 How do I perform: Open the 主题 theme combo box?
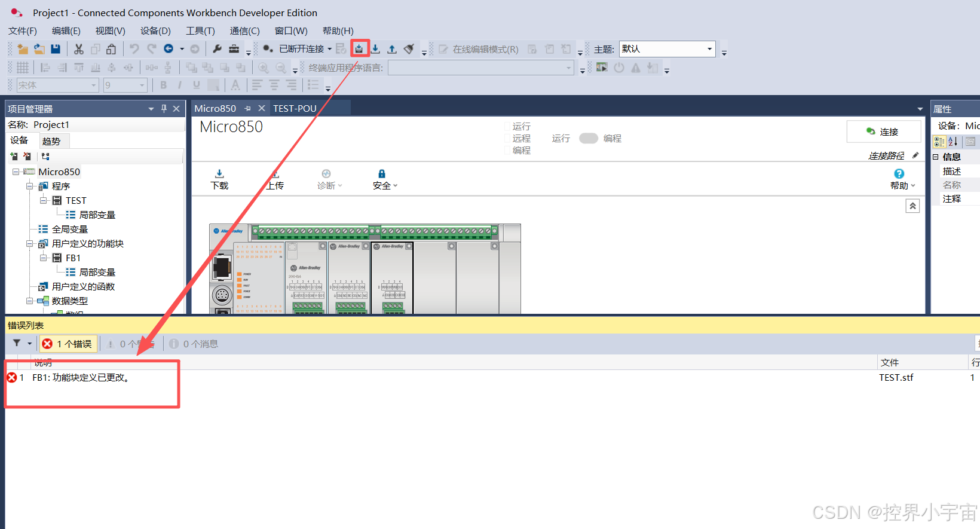[667, 49]
